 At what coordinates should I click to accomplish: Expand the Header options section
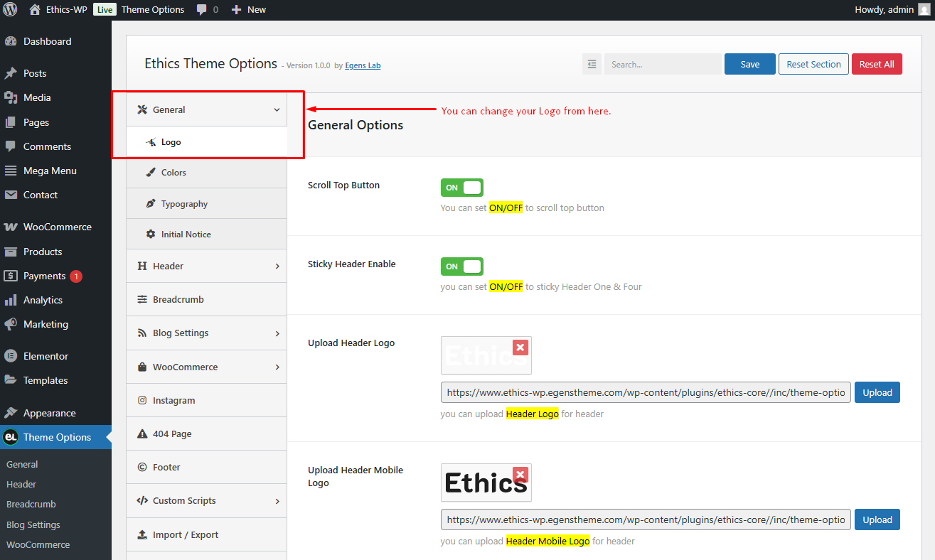coord(206,266)
